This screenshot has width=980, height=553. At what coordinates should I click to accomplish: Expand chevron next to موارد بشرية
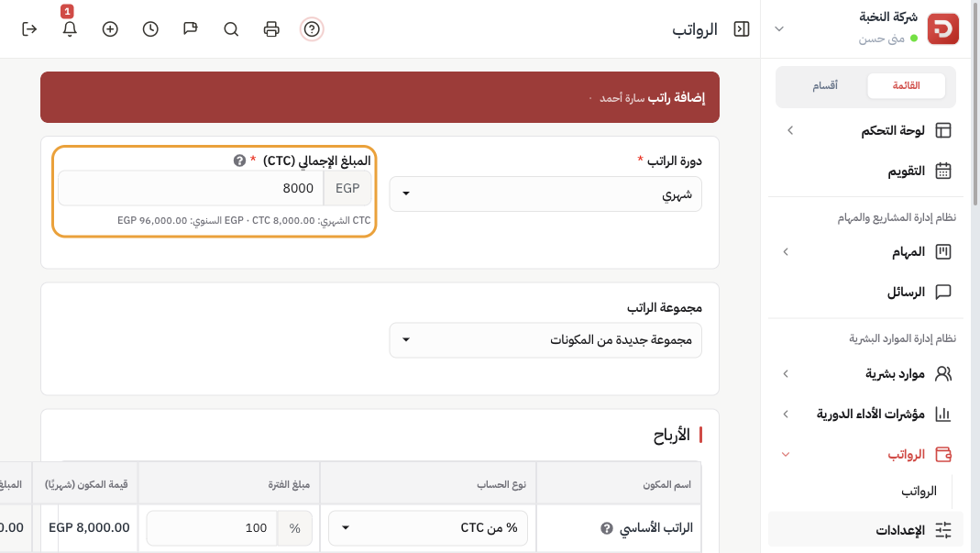pyautogui.click(x=786, y=373)
